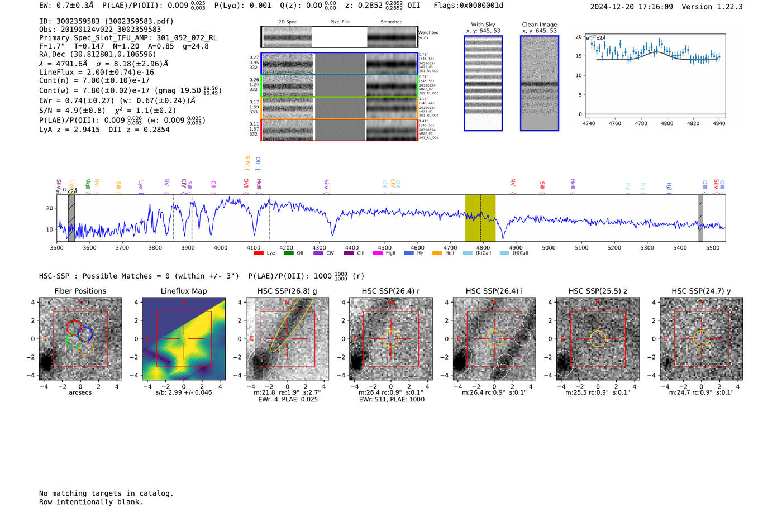This screenshot has height=532, width=782.
Task: Click the (H)CaII legend swatch
Action: tap(504, 253)
